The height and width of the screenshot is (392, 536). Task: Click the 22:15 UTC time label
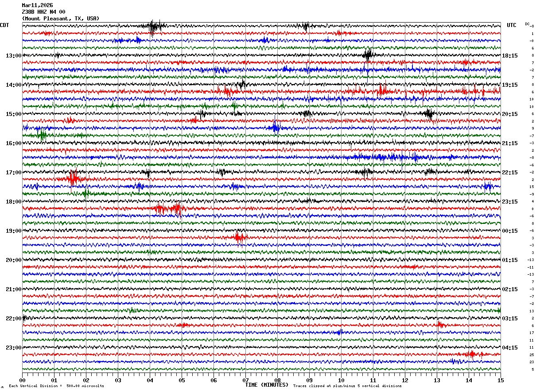point(510,173)
